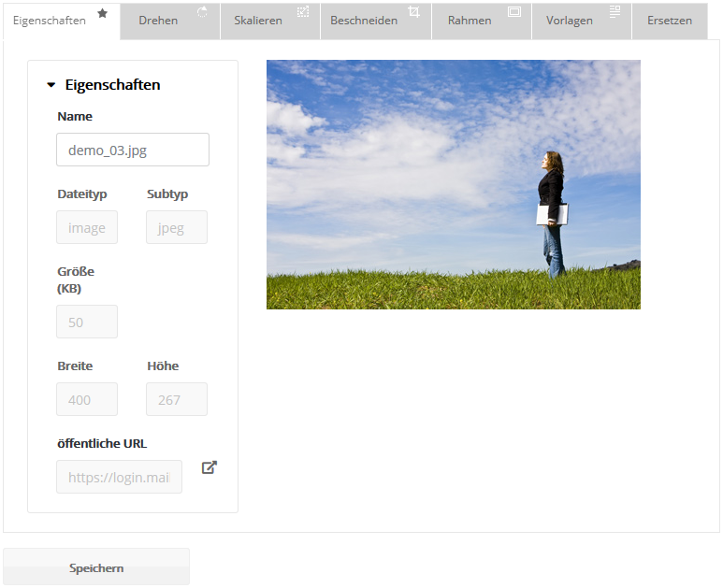Image resolution: width=723 pixels, height=588 pixels.
Task: Click the Höhe field showing 267
Action: [x=177, y=399]
